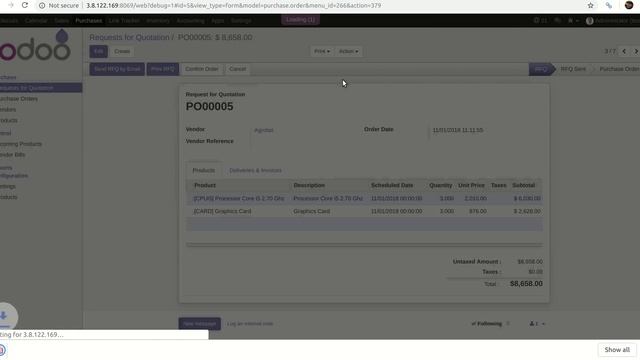Viewport: 640px width, 360px height.
Task: Toggle the Following subscription
Action: (487, 324)
